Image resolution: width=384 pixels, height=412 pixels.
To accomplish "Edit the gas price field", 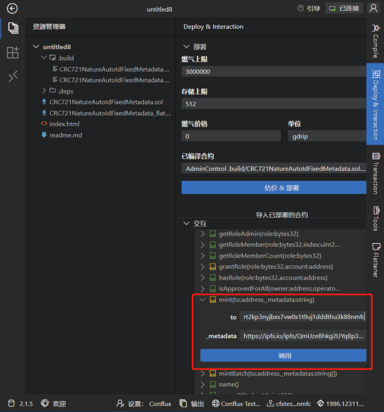I will click(x=231, y=136).
